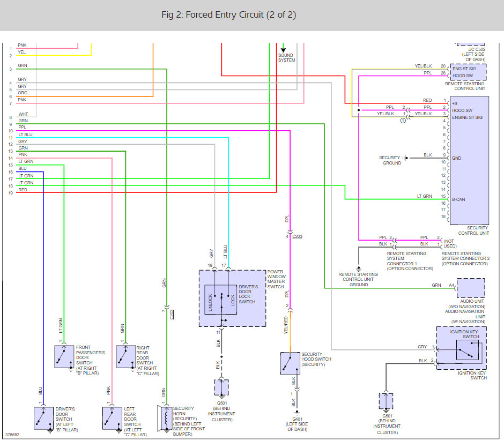Click the +B pin label
This screenshot has width=504, height=448.
pyautogui.click(x=455, y=104)
